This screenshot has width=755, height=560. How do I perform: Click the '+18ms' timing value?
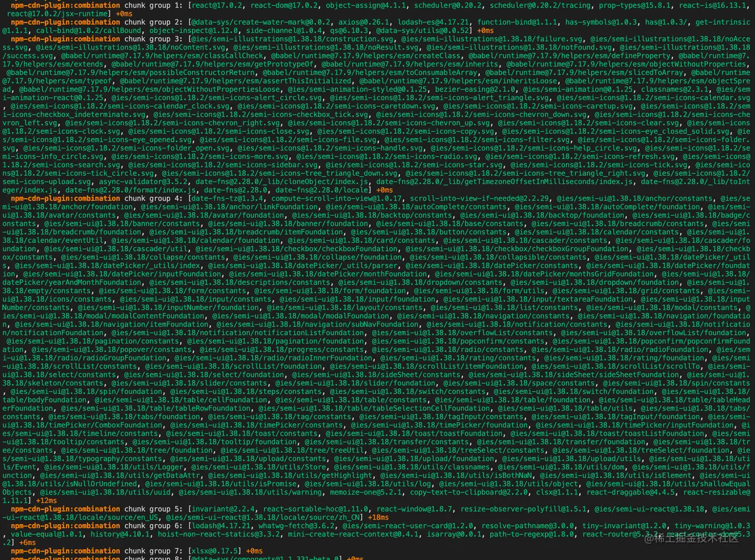click(377, 518)
